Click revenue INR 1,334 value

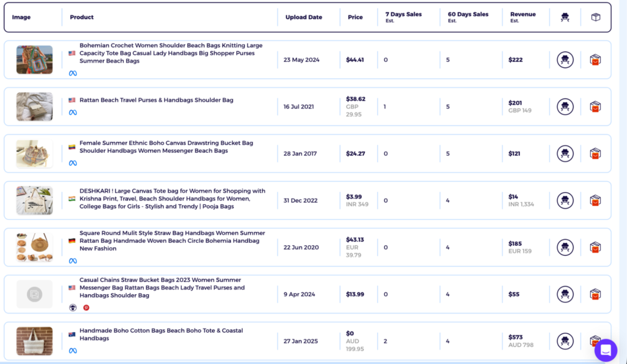tap(521, 204)
